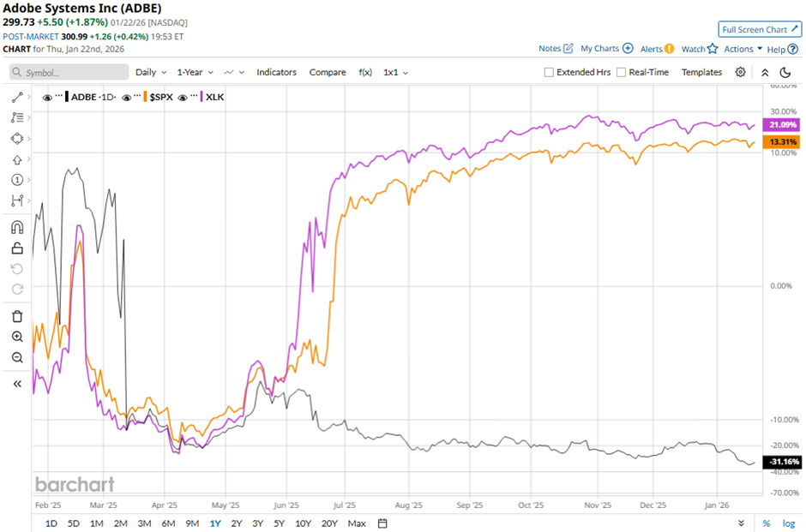This screenshot has height=532, width=806.
Task: Undo the last chart action
Action: click(17, 268)
